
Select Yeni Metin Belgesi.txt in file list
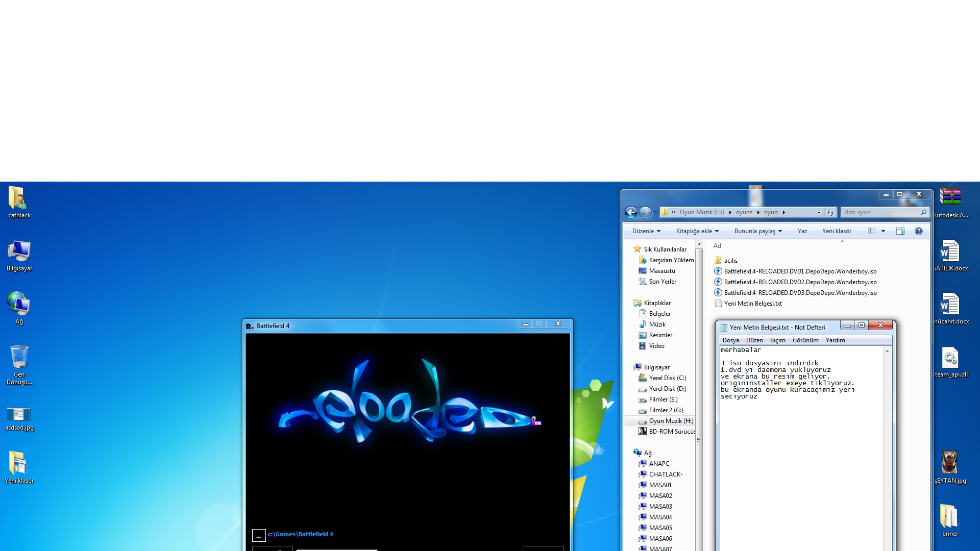748,304
